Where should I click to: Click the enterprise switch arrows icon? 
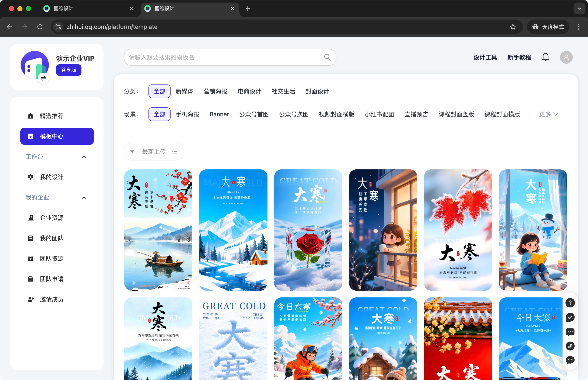(x=43, y=79)
